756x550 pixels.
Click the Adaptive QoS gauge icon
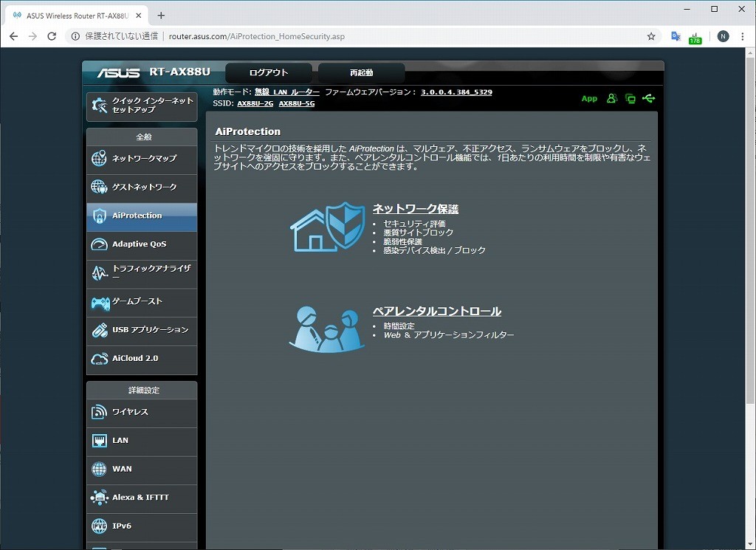pyautogui.click(x=99, y=244)
